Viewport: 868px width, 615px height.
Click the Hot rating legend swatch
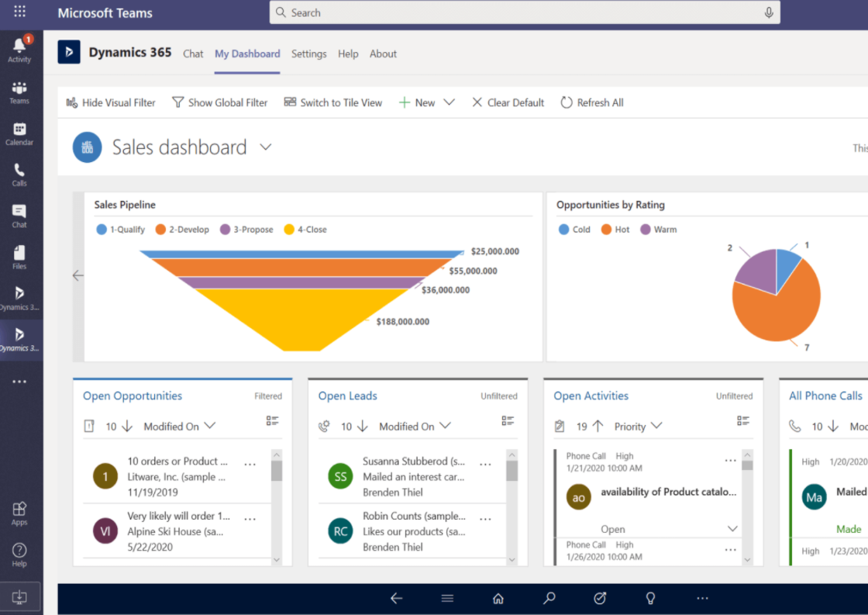(606, 230)
